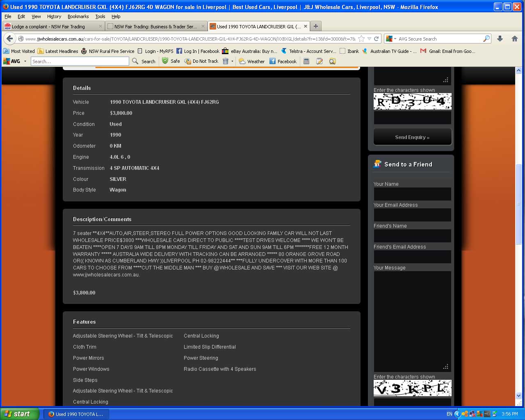Open Login - MyRFS bookmark
Screen dimensions: 525x420
tap(155, 51)
